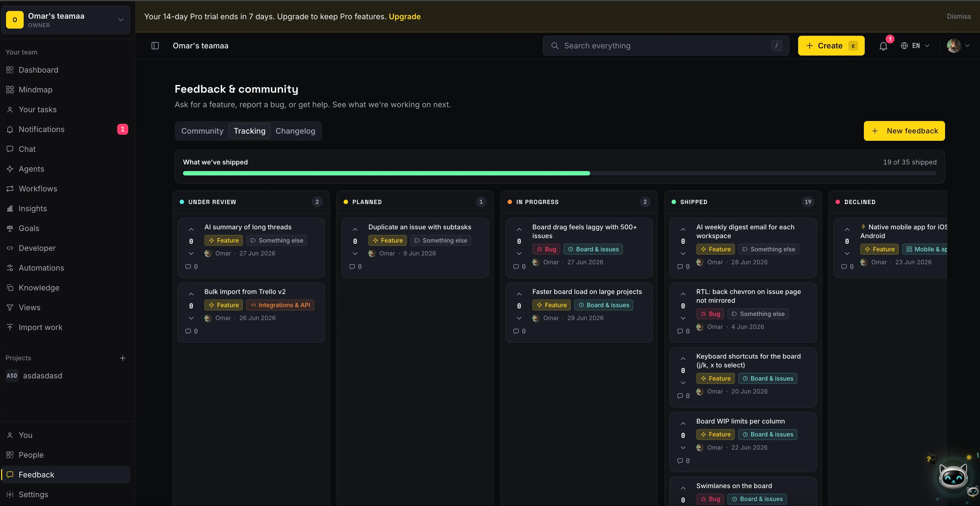Viewport: 980px width, 506px height.
Task: Toggle the sidebar panel icon
Action: tap(155, 46)
